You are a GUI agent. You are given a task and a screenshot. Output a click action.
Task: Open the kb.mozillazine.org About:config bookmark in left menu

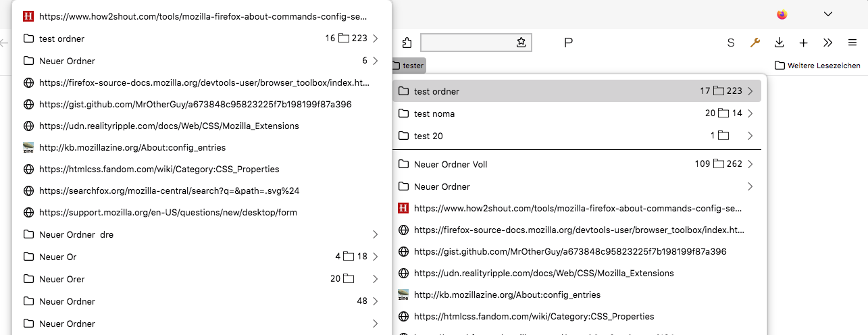pos(132,147)
